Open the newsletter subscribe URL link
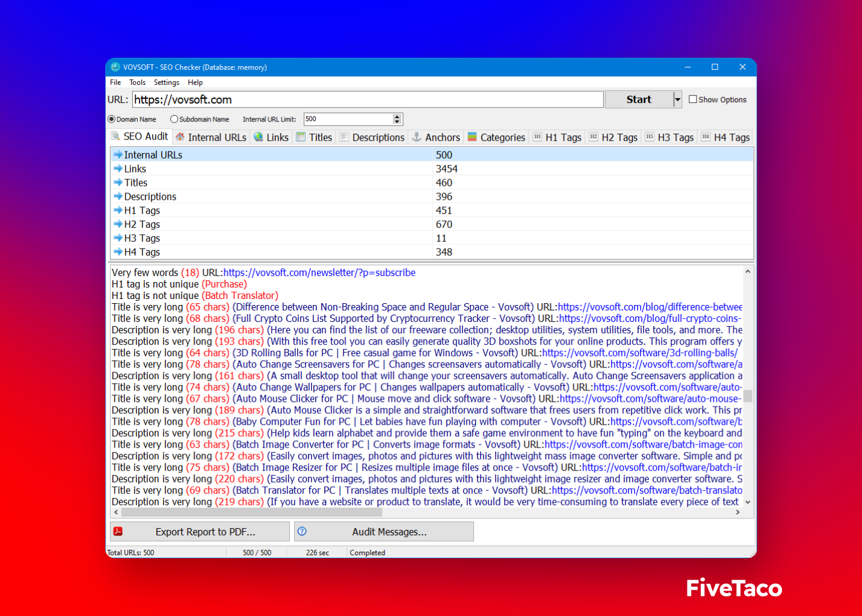The height and width of the screenshot is (616, 862). click(319, 273)
